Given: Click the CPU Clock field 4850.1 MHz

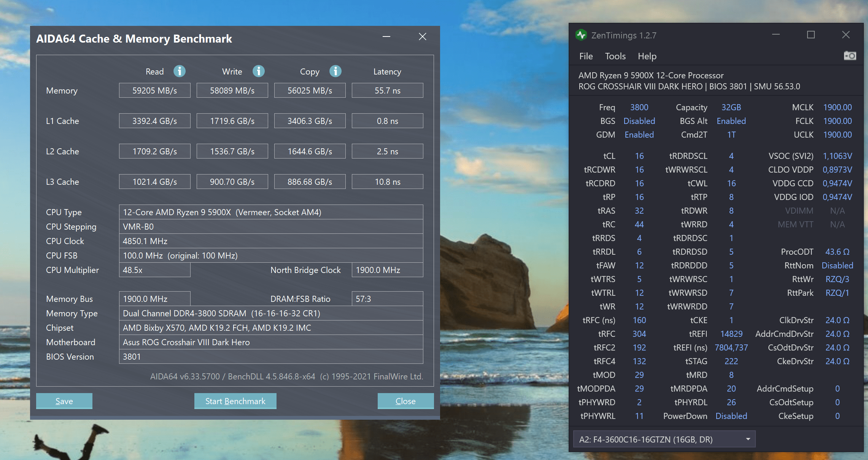Looking at the screenshot, I should coord(271,241).
